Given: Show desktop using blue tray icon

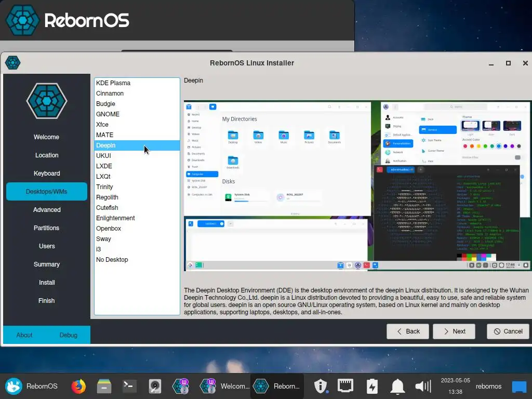Looking at the screenshot, I should coord(519,387).
